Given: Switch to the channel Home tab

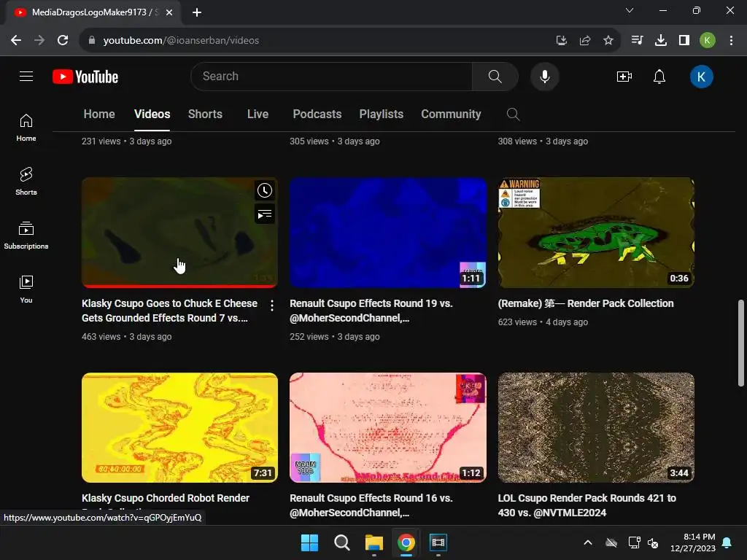Looking at the screenshot, I should point(99,114).
